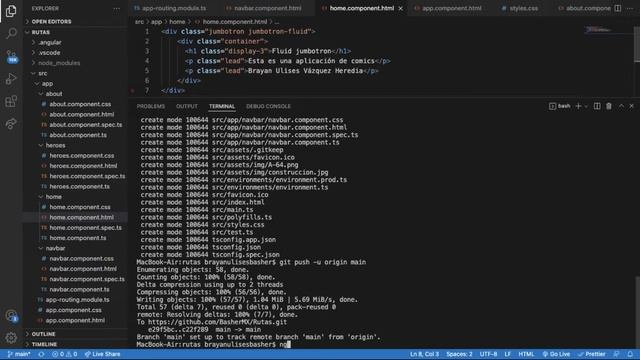640x360 pixels.
Task: Open the Problems panel tab
Action: pyautogui.click(x=151, y=106)
